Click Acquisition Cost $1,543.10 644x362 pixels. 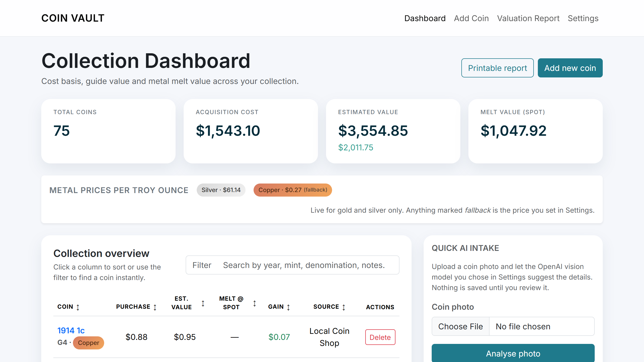(x=228, y=131)
